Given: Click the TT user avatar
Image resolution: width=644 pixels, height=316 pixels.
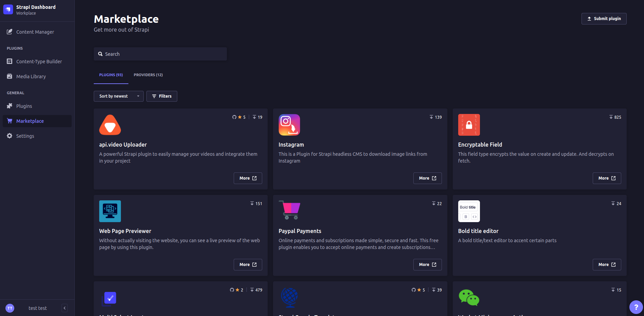Looking at the screenshot, I should [x=10, y=308].
